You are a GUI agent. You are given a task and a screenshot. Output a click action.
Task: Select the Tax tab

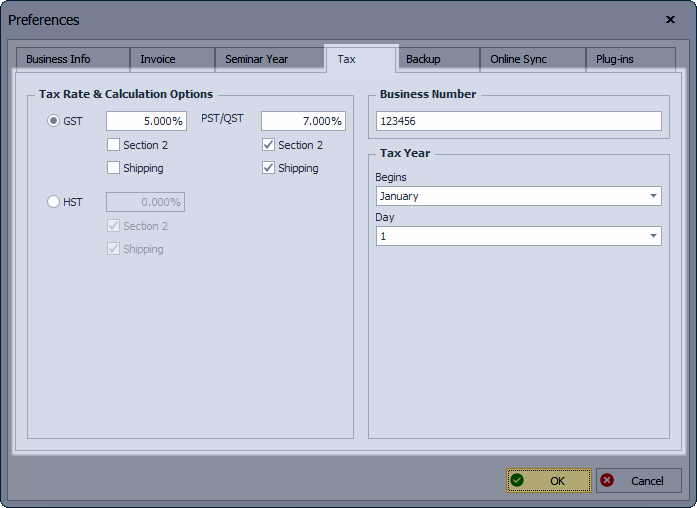click(x=361, y=59)
